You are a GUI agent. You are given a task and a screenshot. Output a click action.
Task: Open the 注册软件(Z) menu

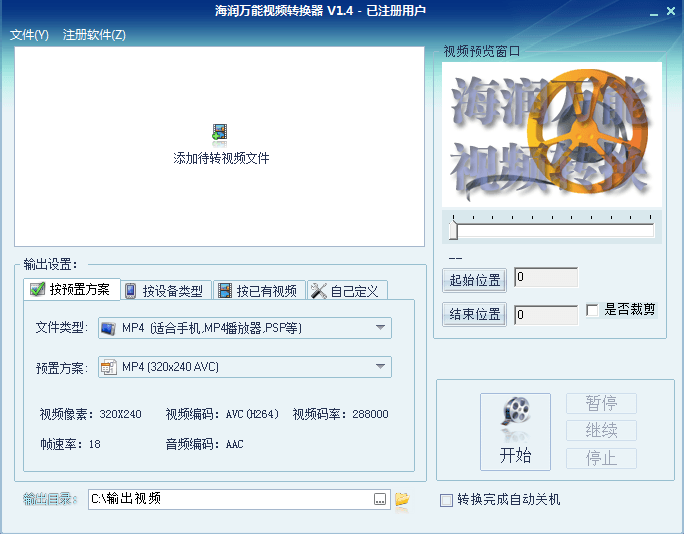pyautogui.click(x=94, y=35)
